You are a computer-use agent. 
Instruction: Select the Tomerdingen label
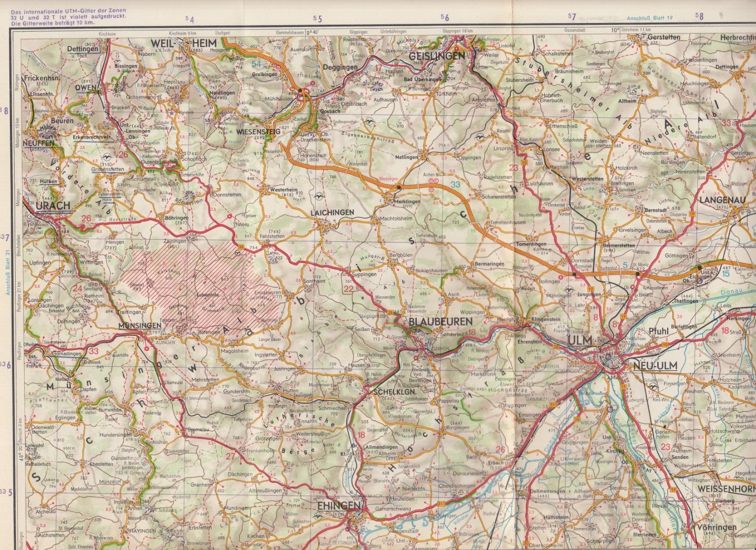click(x=531, y=244)
